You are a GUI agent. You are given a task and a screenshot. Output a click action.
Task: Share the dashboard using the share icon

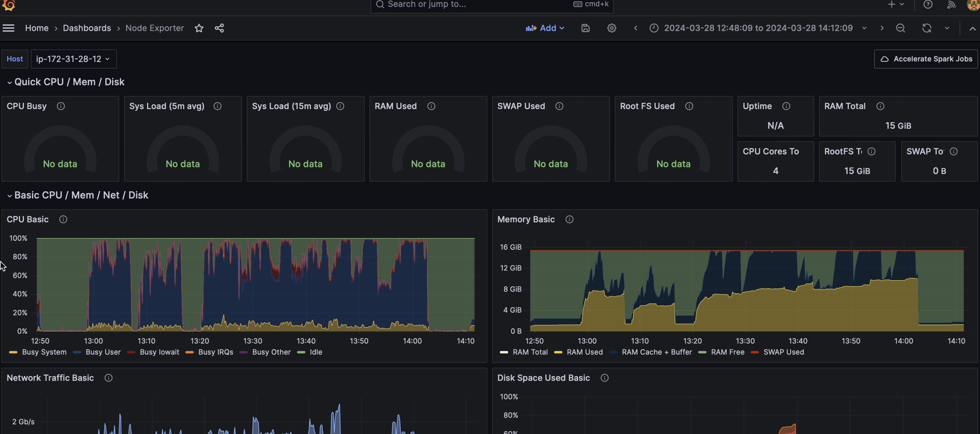[219, 28]
